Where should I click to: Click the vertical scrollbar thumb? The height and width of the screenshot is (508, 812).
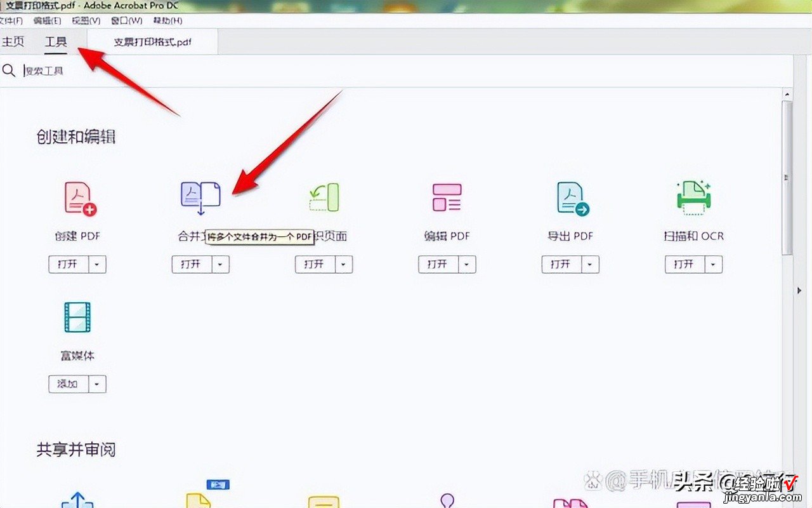(787, 178)
